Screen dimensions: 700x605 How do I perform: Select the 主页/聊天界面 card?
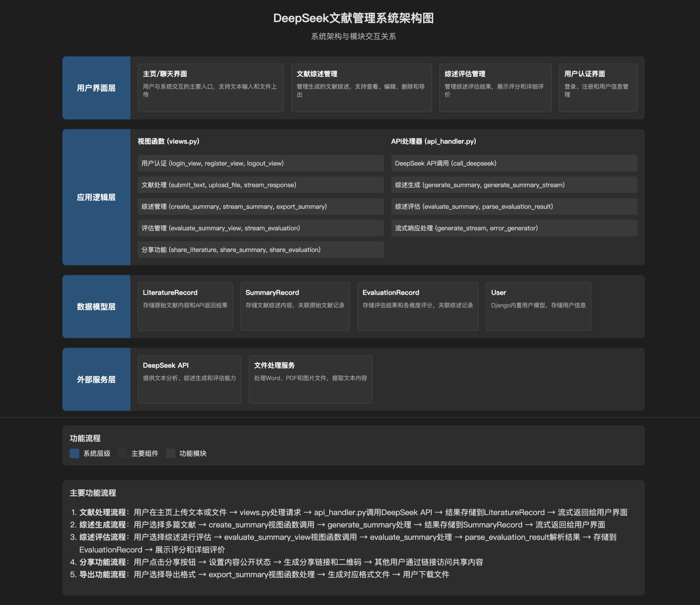pyautogui.click(x=210, y=88)
